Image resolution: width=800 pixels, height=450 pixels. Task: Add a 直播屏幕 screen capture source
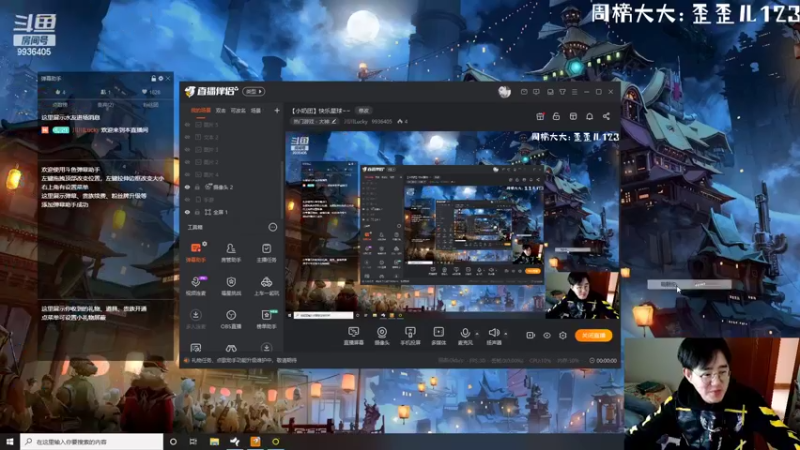point(353,336)
